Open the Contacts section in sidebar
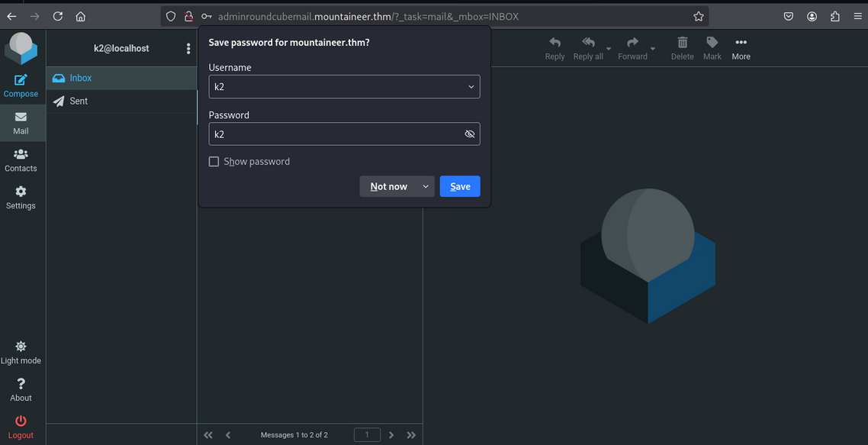The image size is (868, 445). click(21, 160)
